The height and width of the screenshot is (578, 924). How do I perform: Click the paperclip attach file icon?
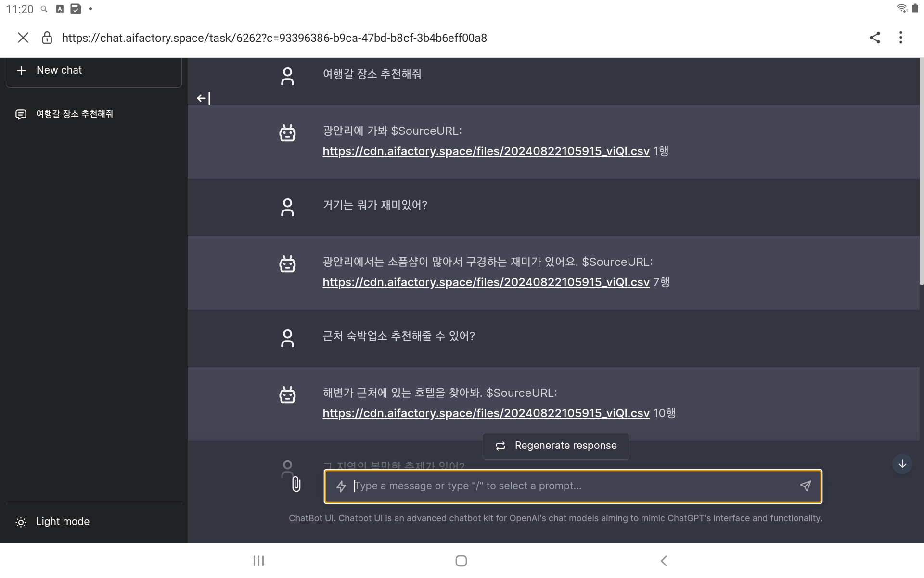tap(296, 484)
